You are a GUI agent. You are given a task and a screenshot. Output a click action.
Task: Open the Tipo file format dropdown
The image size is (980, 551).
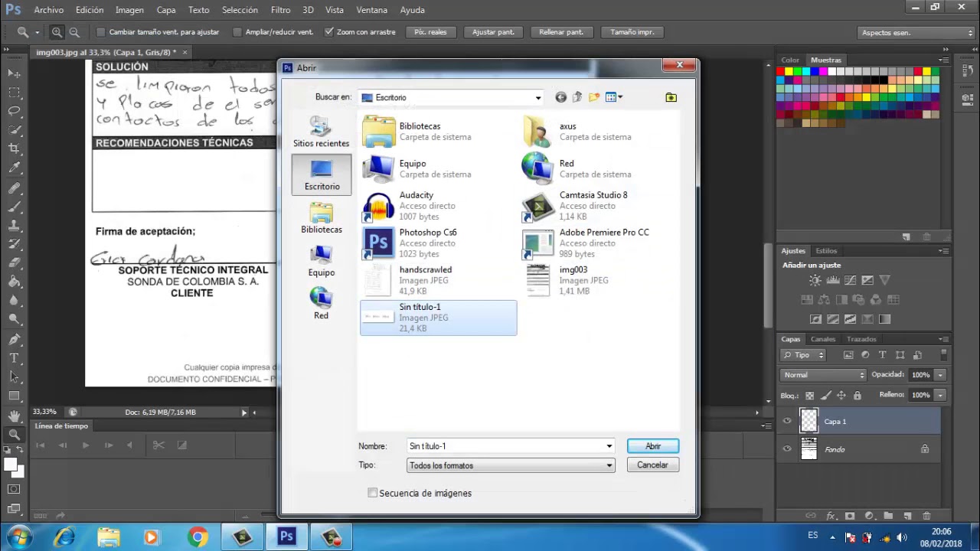pos(511,465)
